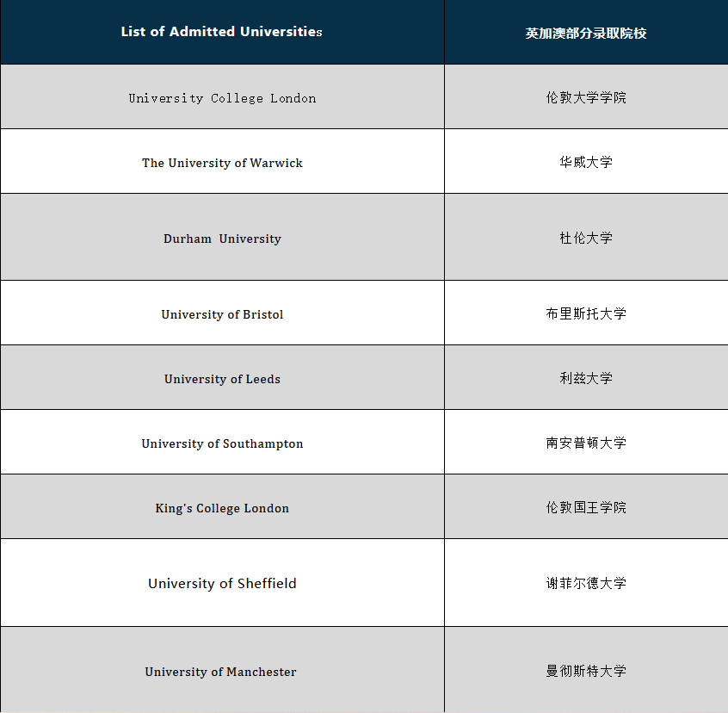Select the 华威大学 cell
This screenshot has width=728, height=713.
point(586,162)
